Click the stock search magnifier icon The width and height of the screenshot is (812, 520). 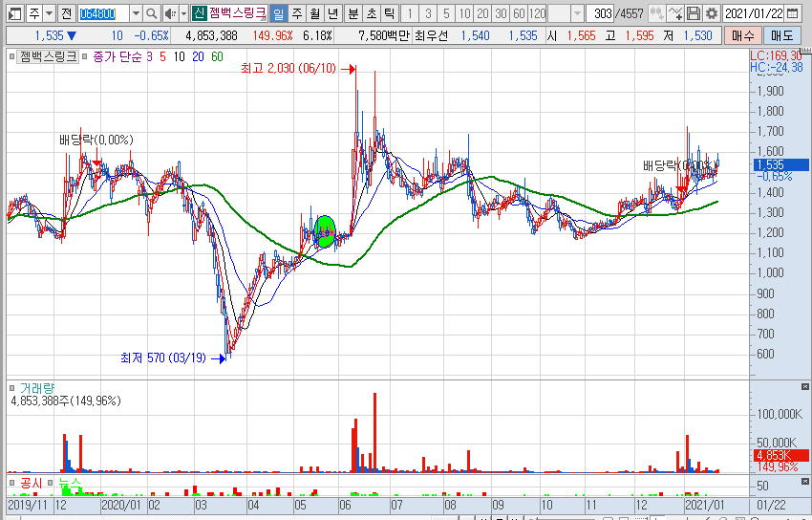pyautogui.click(x=152, y=13)
